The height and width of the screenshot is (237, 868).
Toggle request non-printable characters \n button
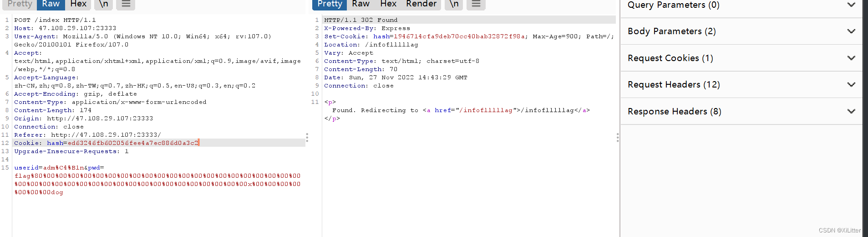(x=104, y=4)
